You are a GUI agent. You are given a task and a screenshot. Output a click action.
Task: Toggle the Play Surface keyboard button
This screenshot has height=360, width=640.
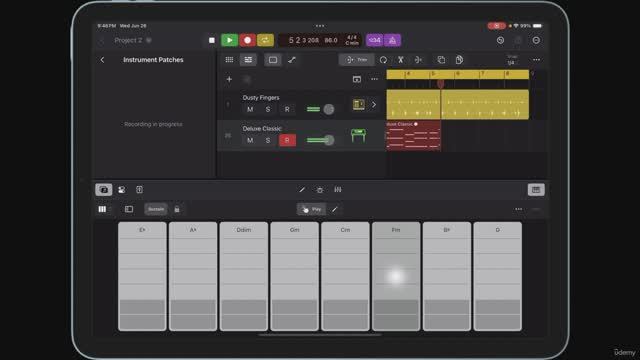[536, 190]
